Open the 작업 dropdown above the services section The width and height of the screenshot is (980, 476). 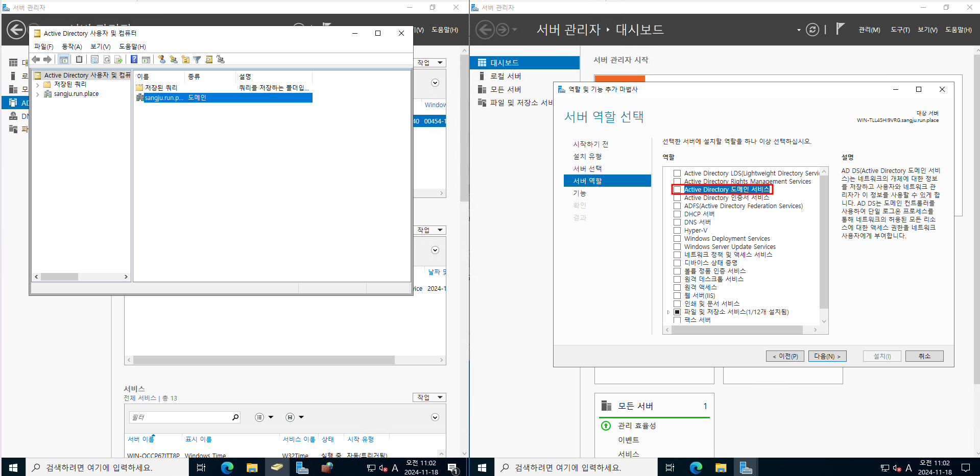pos(429,397)
